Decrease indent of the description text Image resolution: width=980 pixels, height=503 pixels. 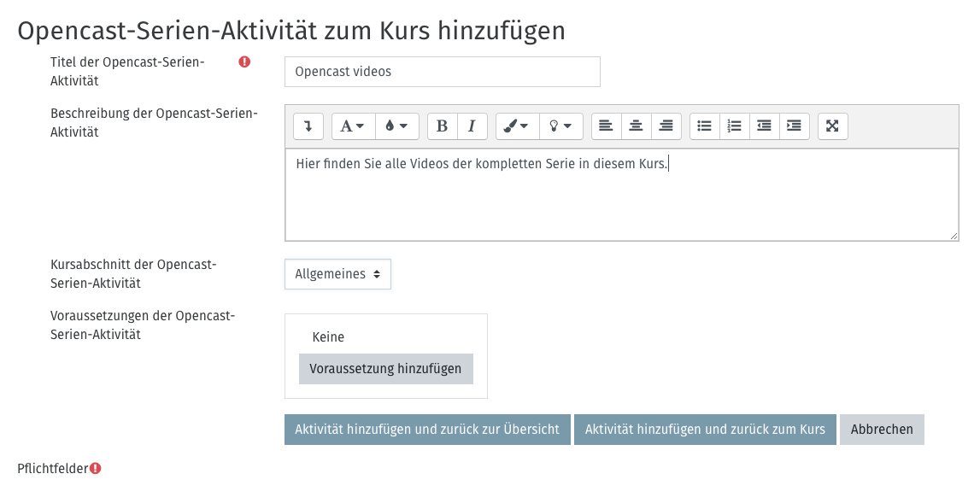(764, 126)
